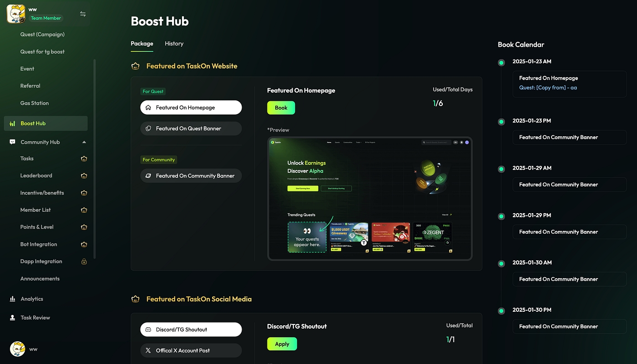Click the homepage preview image
Image resolution: width=637 pixels, height=364 pixels.
pyautogui.click(x=369, y=199)
